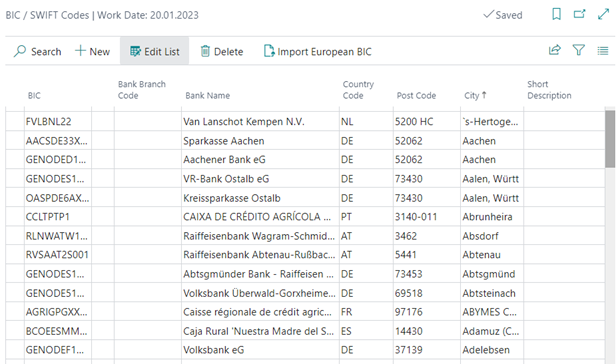Click CAIXA DE CRÉDITO AGRÍCOLA cell
Screen dimensions: 616x364
[260, 217]
